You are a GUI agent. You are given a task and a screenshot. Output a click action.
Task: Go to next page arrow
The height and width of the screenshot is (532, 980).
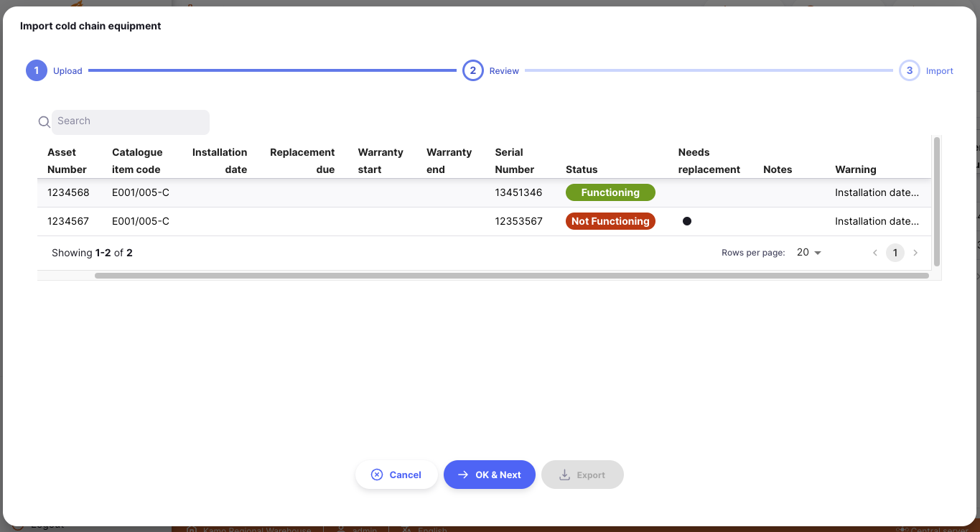915,253
